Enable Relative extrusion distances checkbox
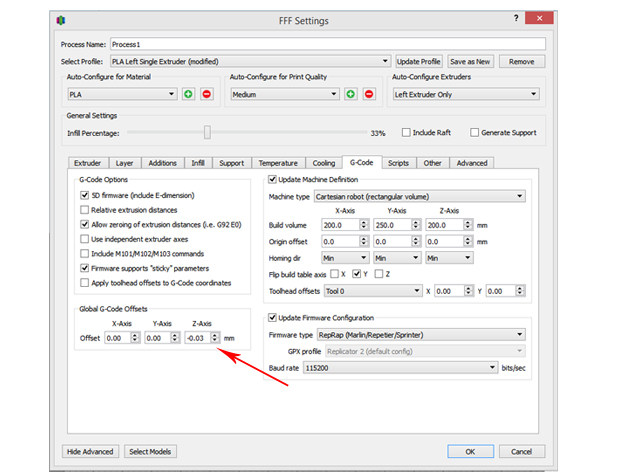 click(x=84, y=211)
